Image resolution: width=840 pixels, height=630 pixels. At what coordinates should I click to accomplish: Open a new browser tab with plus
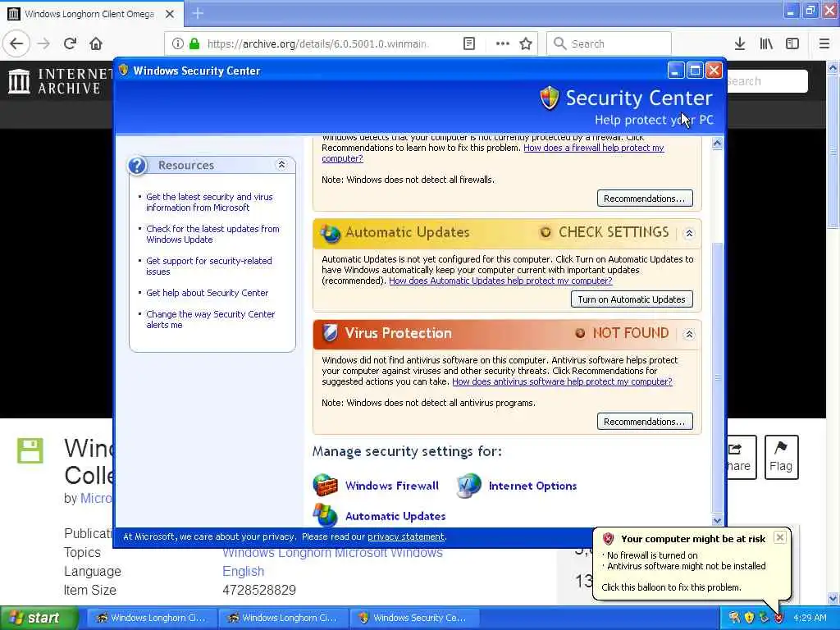(x=198, y=13)
